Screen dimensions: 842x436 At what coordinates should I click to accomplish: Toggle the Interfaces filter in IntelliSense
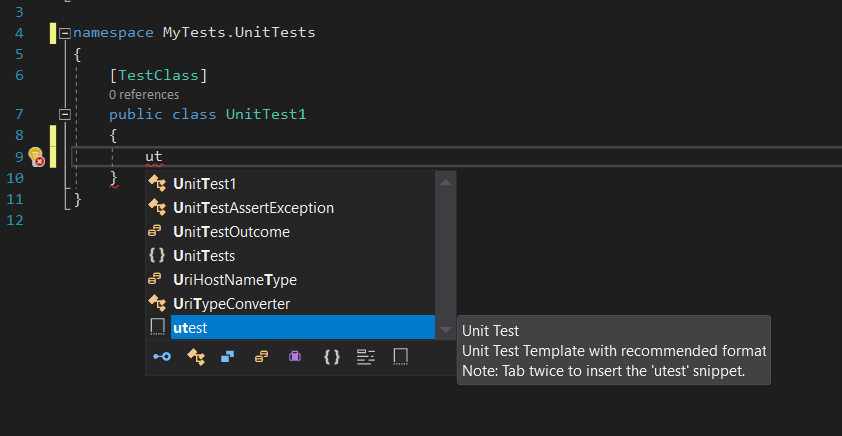(x=162, y=357)
